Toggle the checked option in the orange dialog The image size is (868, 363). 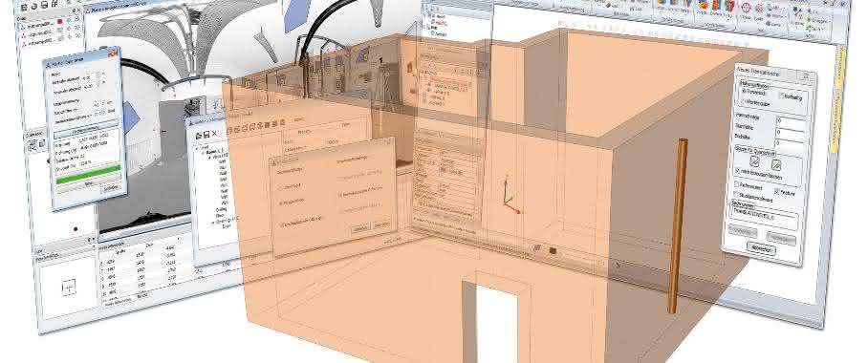[x=340, y=194]
